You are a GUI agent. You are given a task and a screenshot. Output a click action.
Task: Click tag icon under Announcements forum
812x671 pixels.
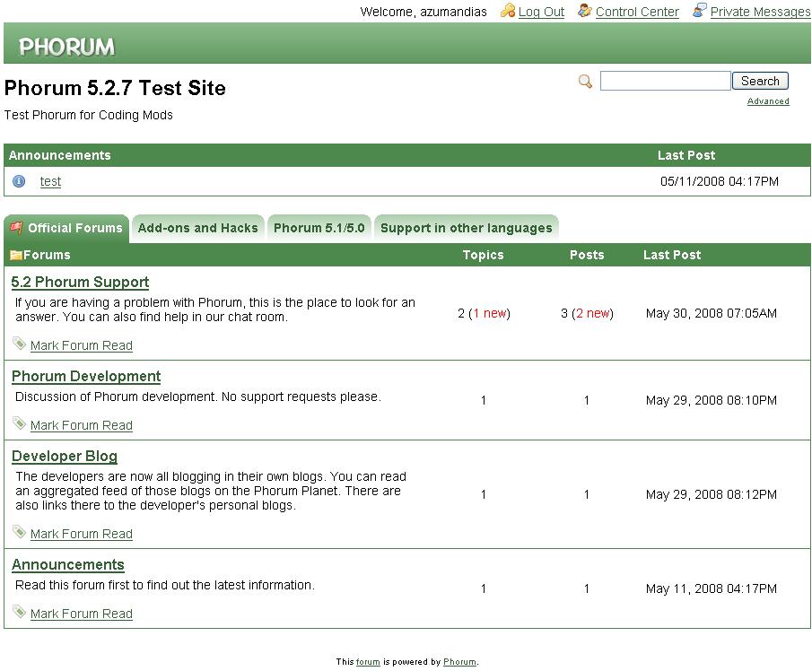pos(19,612)
